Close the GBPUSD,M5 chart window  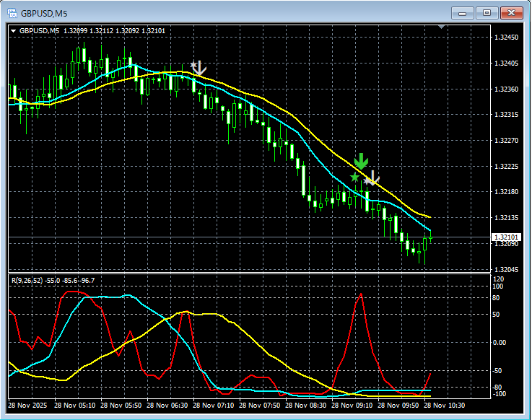[x=511, y=13]
